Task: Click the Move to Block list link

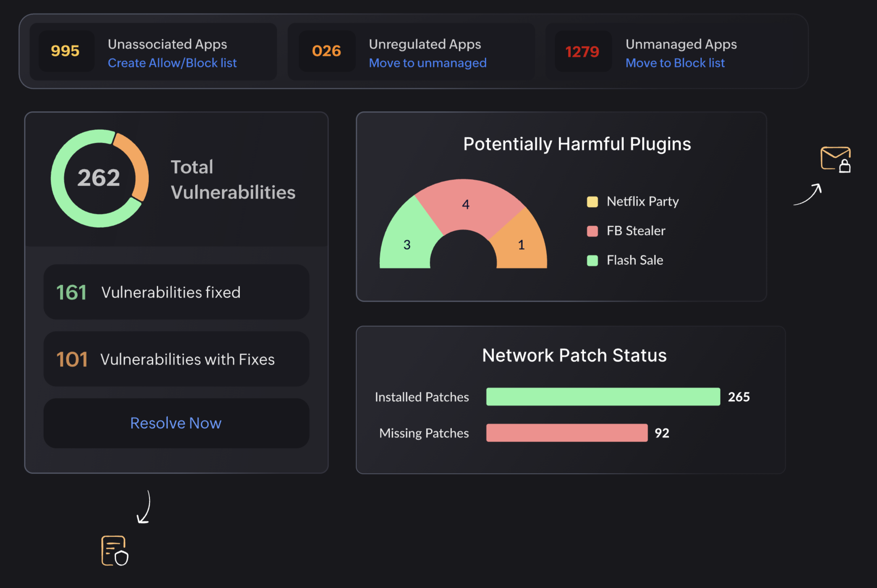Action: pos(675,63)
